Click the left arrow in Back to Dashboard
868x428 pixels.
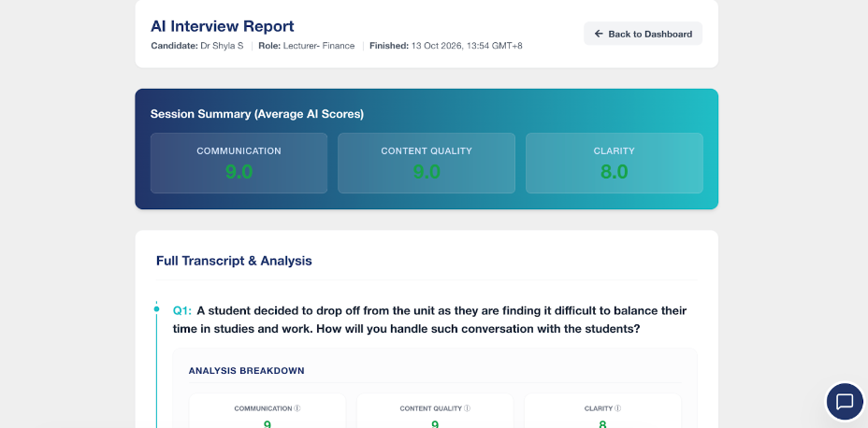coord(599,34)
